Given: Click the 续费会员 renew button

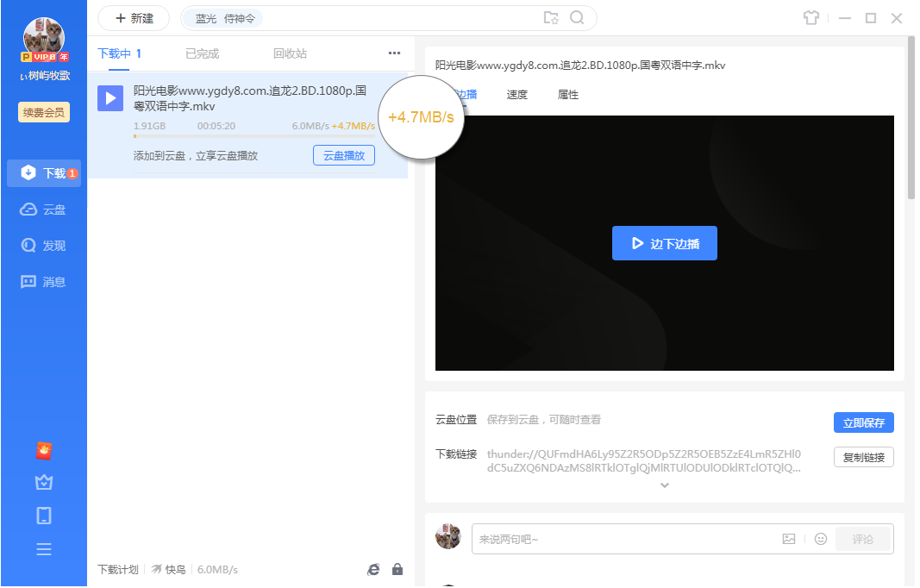Looking at the screenshot, I should (44, 112).
